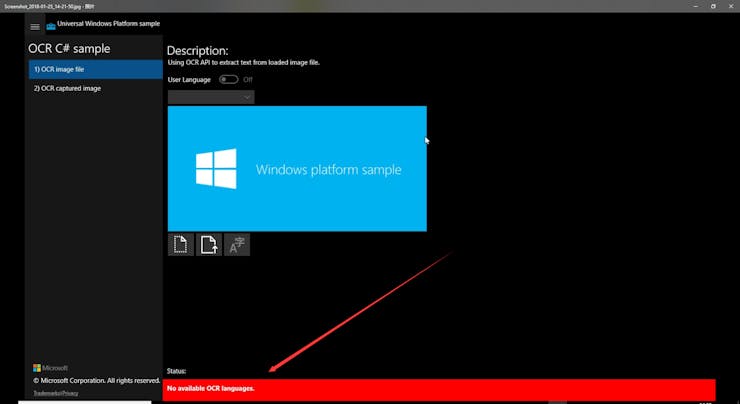Image resolution: width=740 pixels, height=404 pixels.
Task: Restore down the photo viewer window
Action: [713, 6]
